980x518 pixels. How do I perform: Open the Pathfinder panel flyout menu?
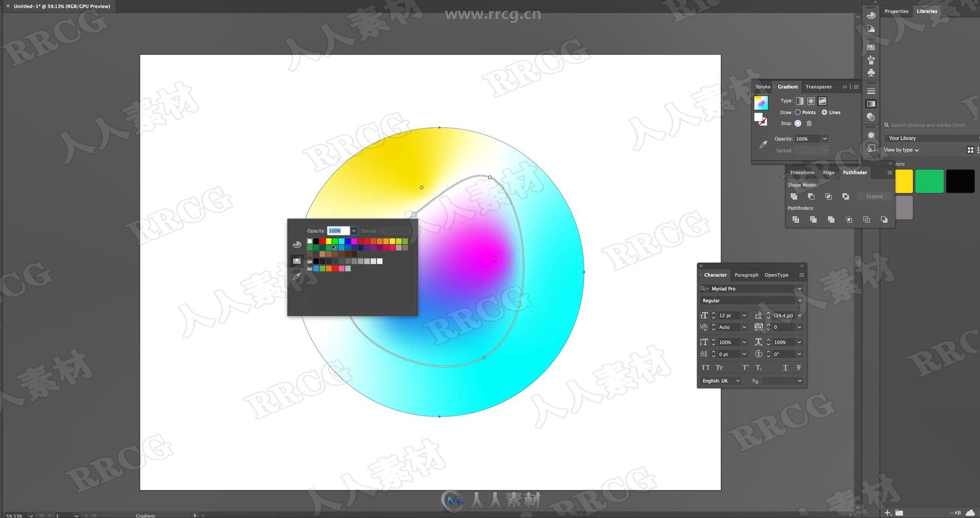889,173
